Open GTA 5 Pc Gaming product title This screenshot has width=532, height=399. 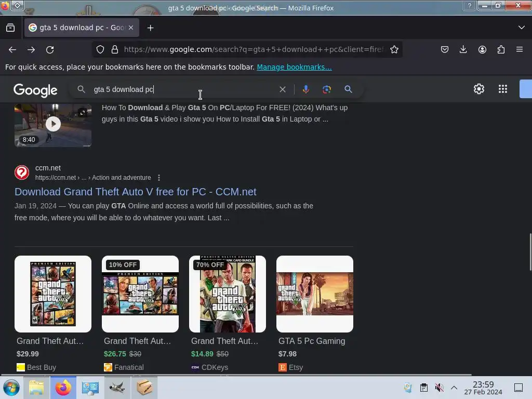pos(312,341)
